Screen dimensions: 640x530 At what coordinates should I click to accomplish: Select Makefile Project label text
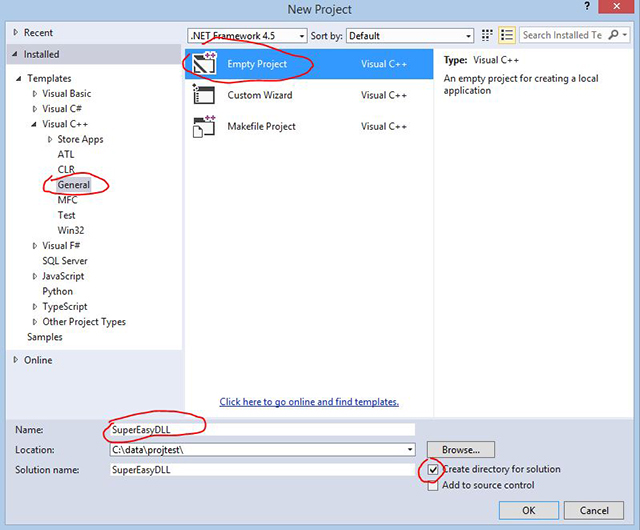coord(261,127)
